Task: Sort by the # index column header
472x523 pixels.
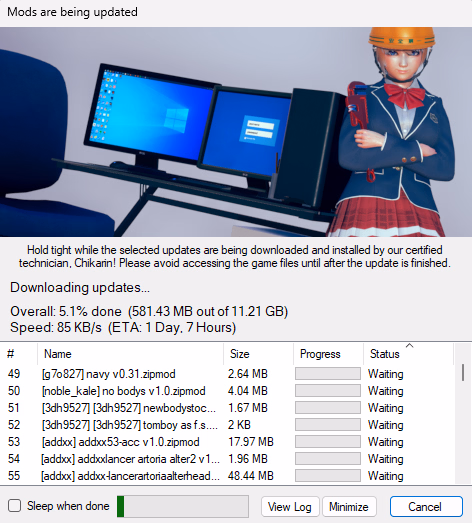Action: [19, 354]
